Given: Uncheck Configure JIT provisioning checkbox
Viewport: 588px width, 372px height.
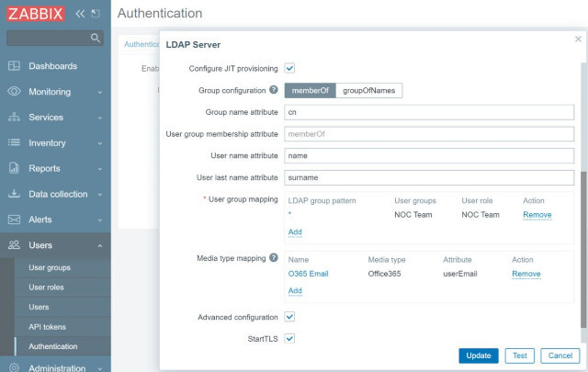Looking at the screenshot, I should click(x=289, y=68).
